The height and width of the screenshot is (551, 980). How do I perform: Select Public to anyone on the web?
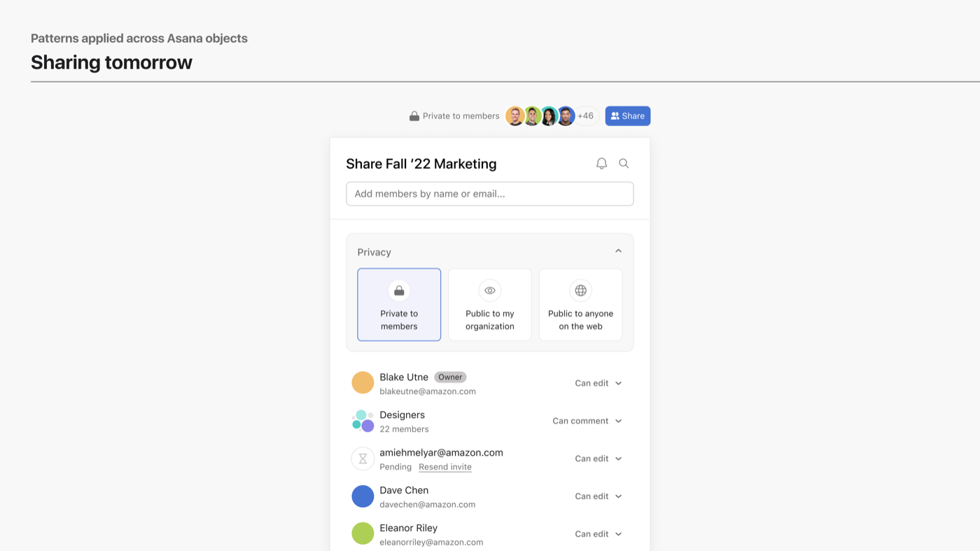click(x=580, y=305)
